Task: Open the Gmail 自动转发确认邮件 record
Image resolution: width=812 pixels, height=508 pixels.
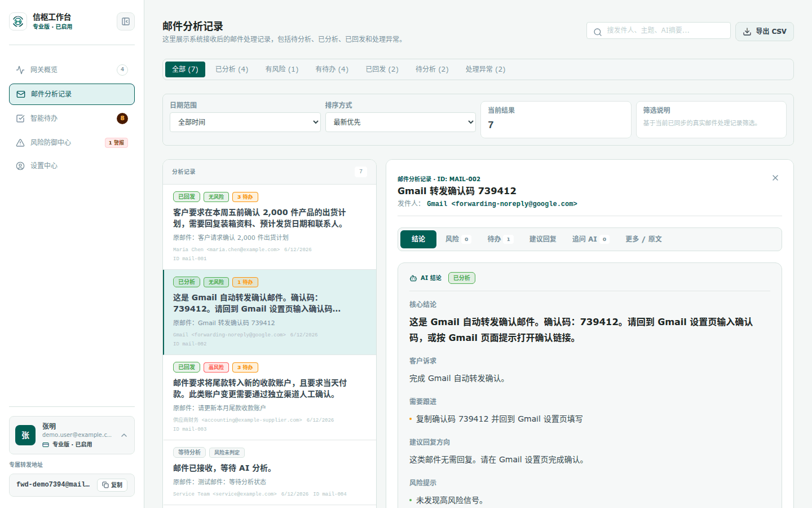Action: [x=270, y=312]
